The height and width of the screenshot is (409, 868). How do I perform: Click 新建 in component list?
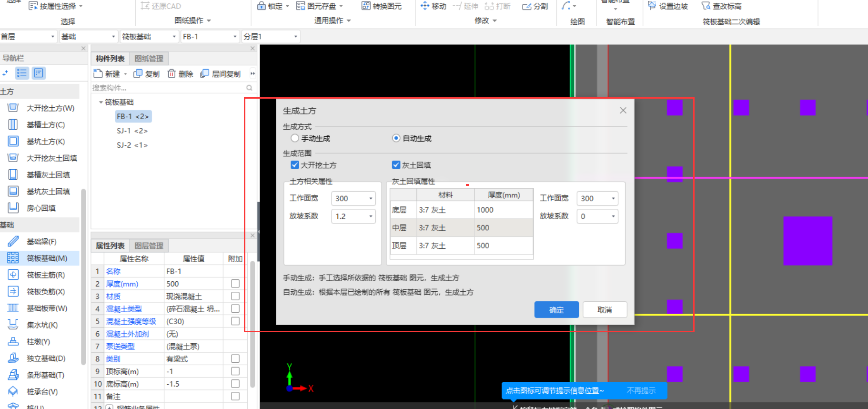[107, 74]
